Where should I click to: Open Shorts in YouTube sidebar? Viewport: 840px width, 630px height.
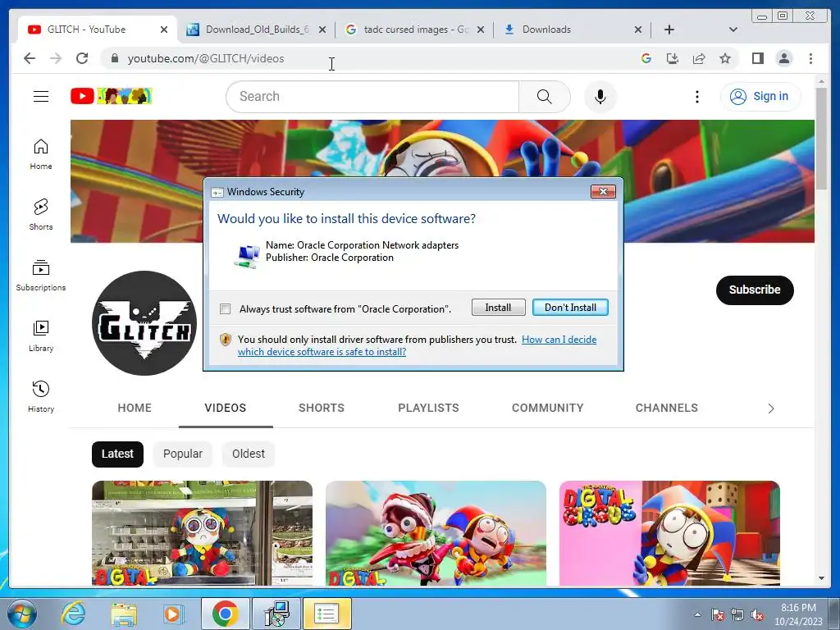pyautogui.click(x=41, y=215)
